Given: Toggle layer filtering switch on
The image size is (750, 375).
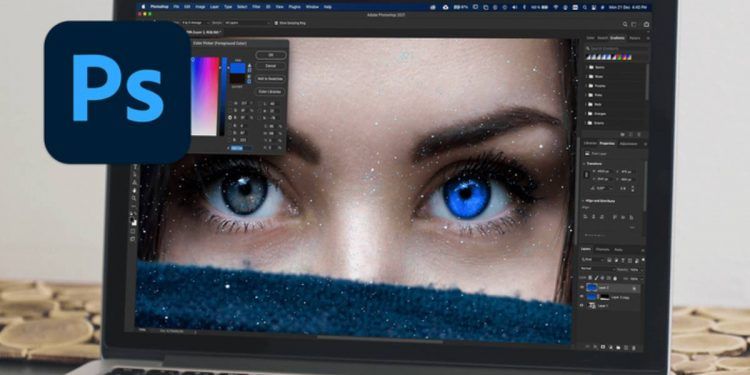Looking at the screenshot, I should (643, 259).
